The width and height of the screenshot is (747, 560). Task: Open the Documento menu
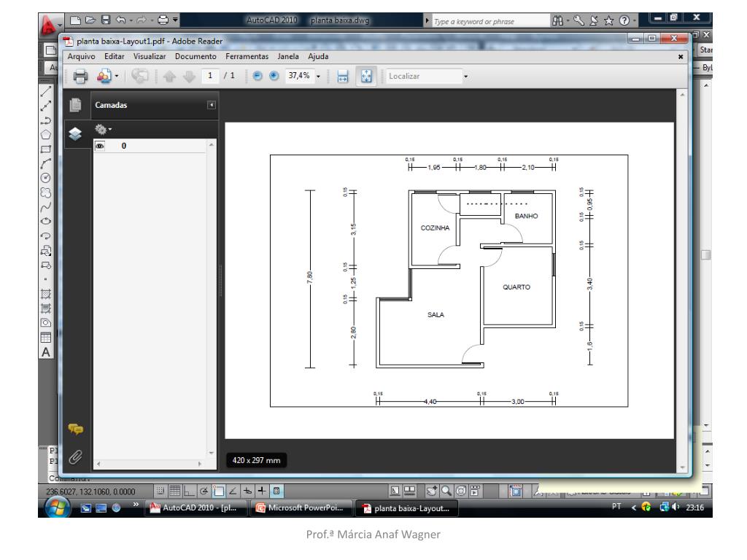(196, 56)
